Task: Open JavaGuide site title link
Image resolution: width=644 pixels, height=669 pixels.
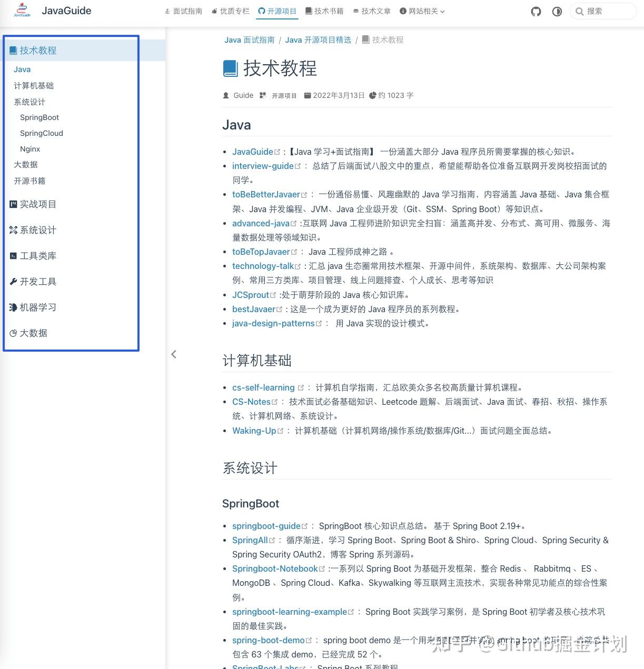Action: [66, 11]
